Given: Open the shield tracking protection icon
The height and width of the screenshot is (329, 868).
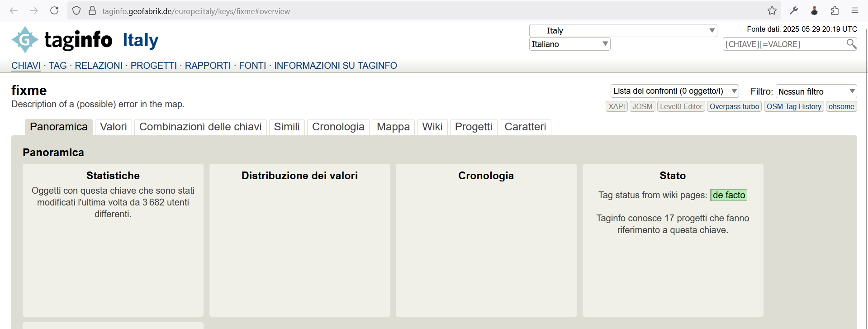Looking at the screenshot, I should pyautogui.click(x=76, y=10).
